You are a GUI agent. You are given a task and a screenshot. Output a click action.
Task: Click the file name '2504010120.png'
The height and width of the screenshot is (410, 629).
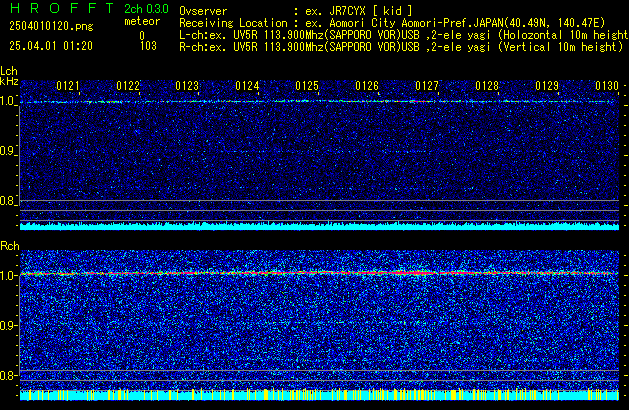(51, 26)
